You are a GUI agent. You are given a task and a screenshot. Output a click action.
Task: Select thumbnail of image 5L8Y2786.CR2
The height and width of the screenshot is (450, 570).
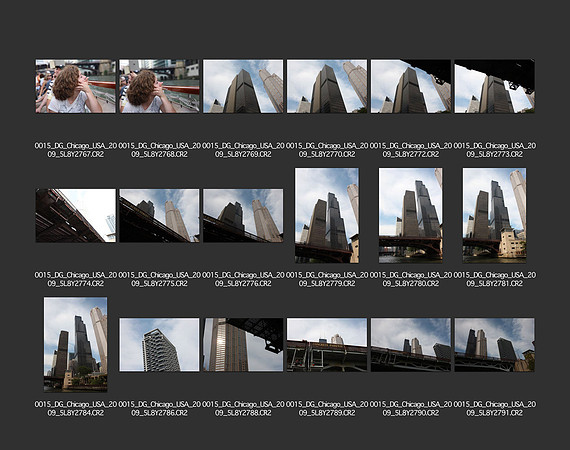point(159,345)
